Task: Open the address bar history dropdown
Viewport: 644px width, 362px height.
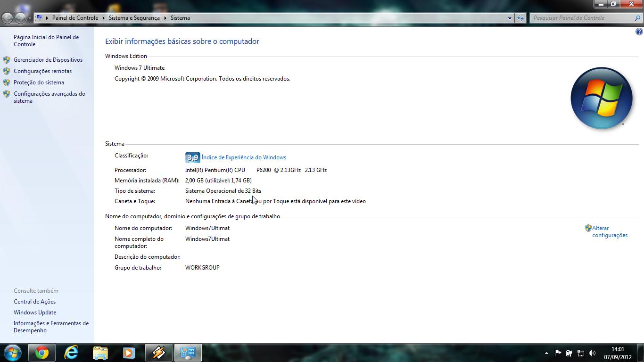Action: [510, 18]
